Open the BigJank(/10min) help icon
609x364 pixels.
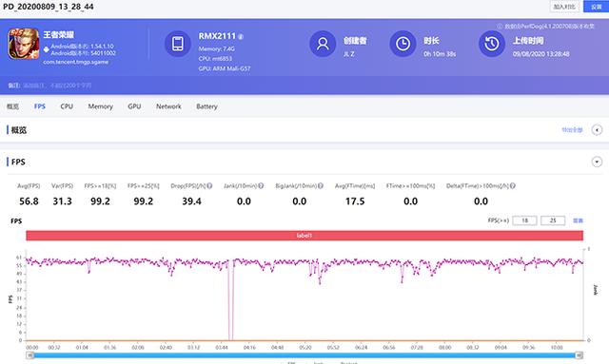pyautogui.click(x=321, y=186)
